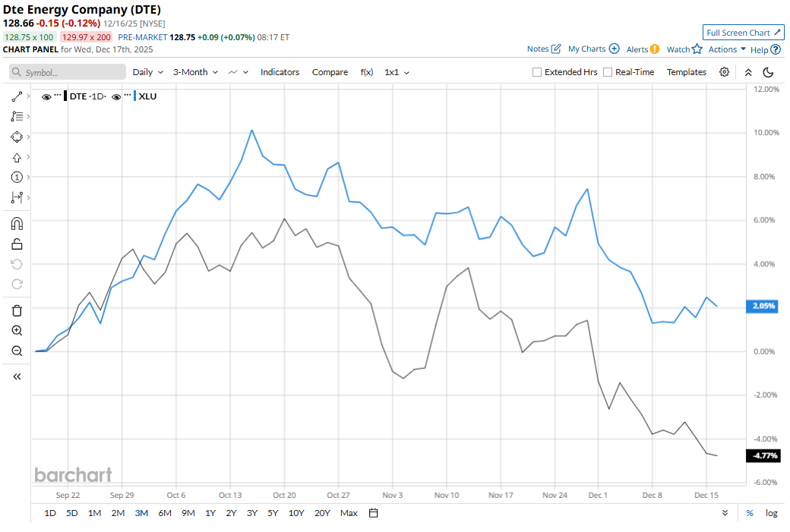Open the Fibonacci and list tools icon

[17, 117]
